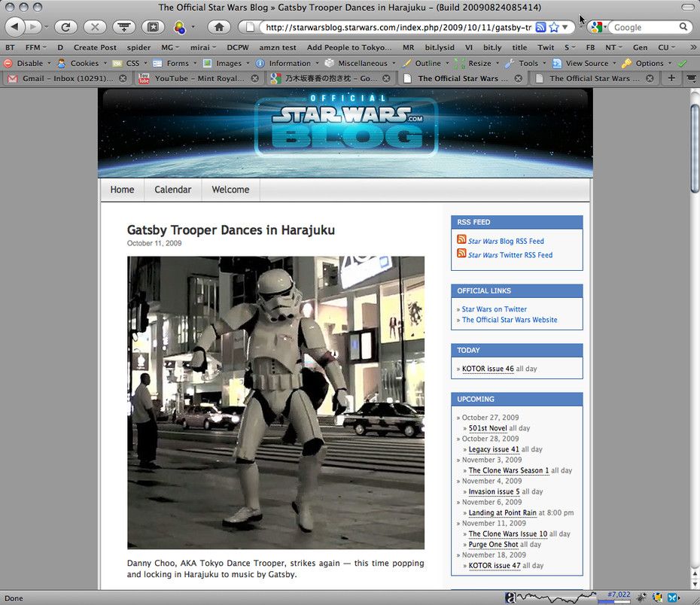Close the YouTube tab
This screenshot has height=605, width=700.
(254, 78)
